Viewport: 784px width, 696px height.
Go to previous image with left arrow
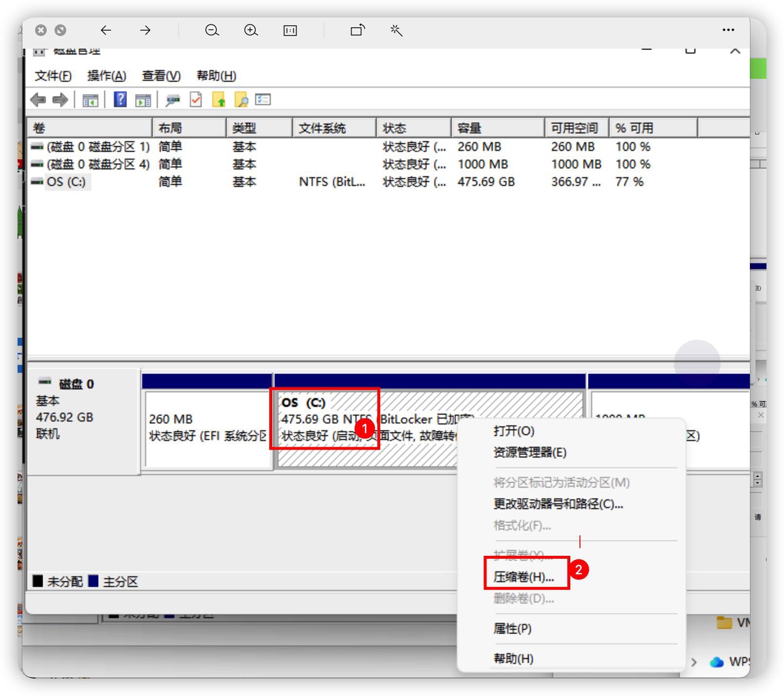tap(106, 30)
